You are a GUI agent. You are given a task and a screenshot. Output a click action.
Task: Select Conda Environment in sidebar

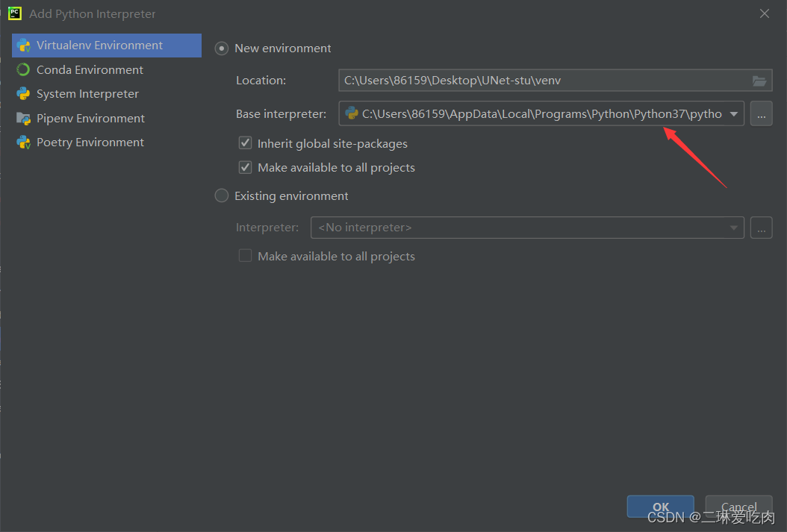point(107,69)
